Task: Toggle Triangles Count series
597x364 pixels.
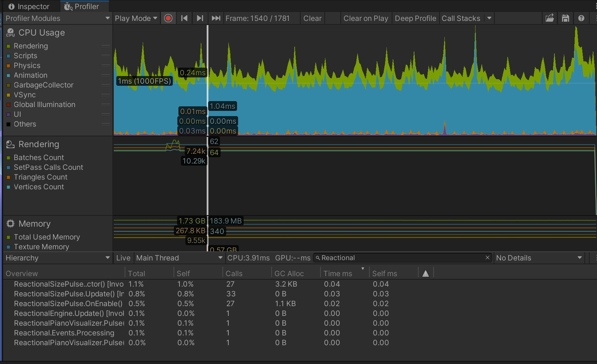Action: coord(8,177)
